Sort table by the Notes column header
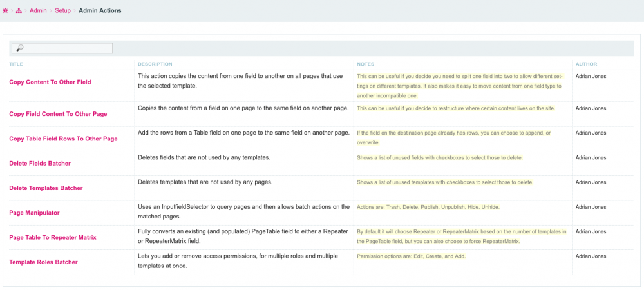This screenshot has width=644, height=290. (365, 64)
